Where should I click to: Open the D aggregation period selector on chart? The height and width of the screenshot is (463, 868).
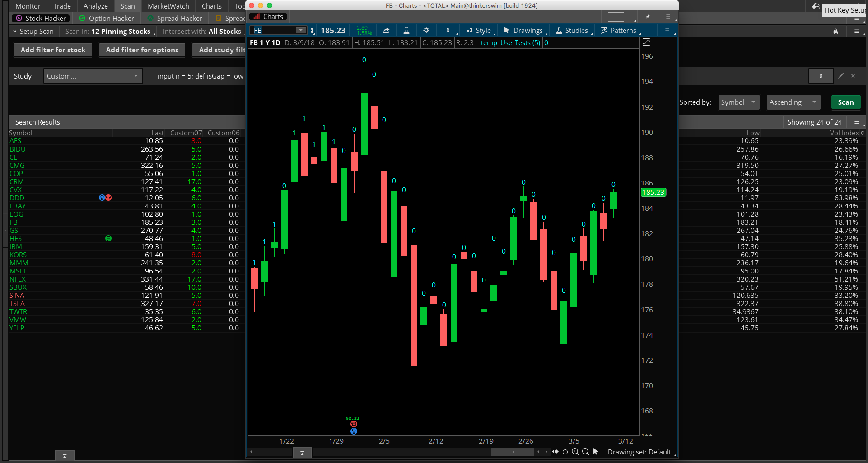coord(448,30)
